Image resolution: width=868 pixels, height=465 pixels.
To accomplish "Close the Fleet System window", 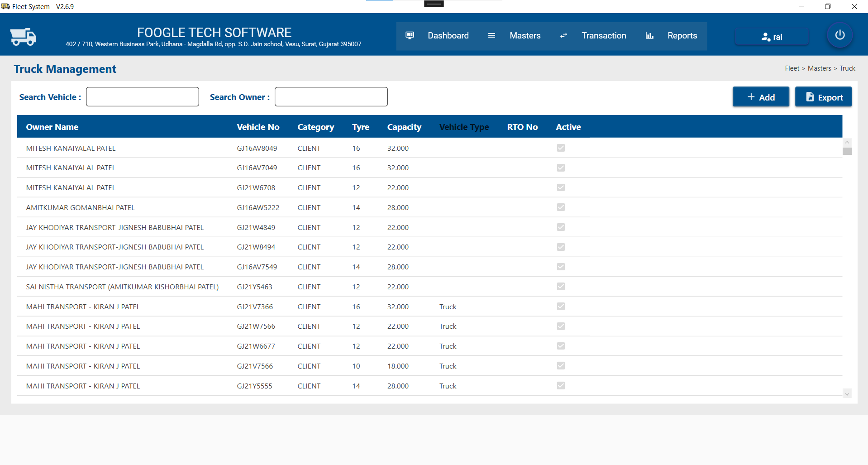I will 854,6.
